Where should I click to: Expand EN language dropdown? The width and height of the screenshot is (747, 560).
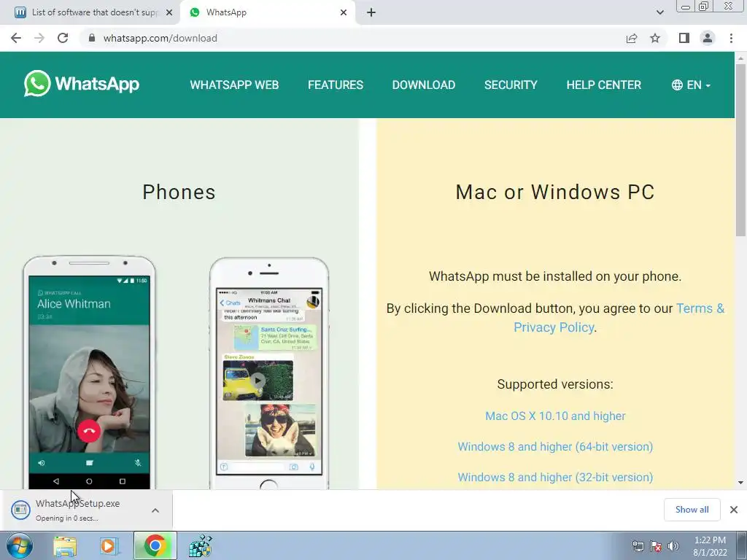[692, 85]
